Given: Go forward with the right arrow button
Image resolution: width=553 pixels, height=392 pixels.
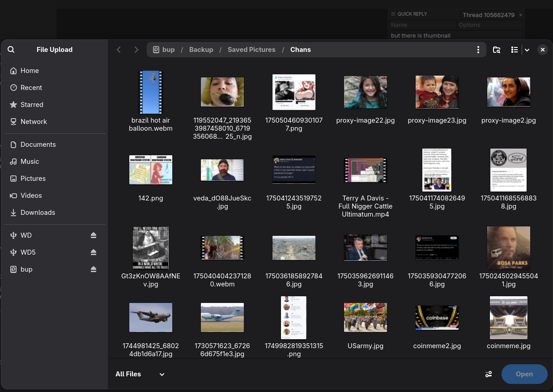Looking at the screenshot, I should click(x=136, y=50).
